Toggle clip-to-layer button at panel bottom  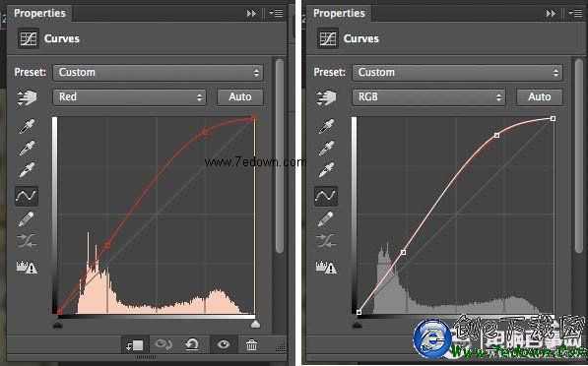(134, 345)
